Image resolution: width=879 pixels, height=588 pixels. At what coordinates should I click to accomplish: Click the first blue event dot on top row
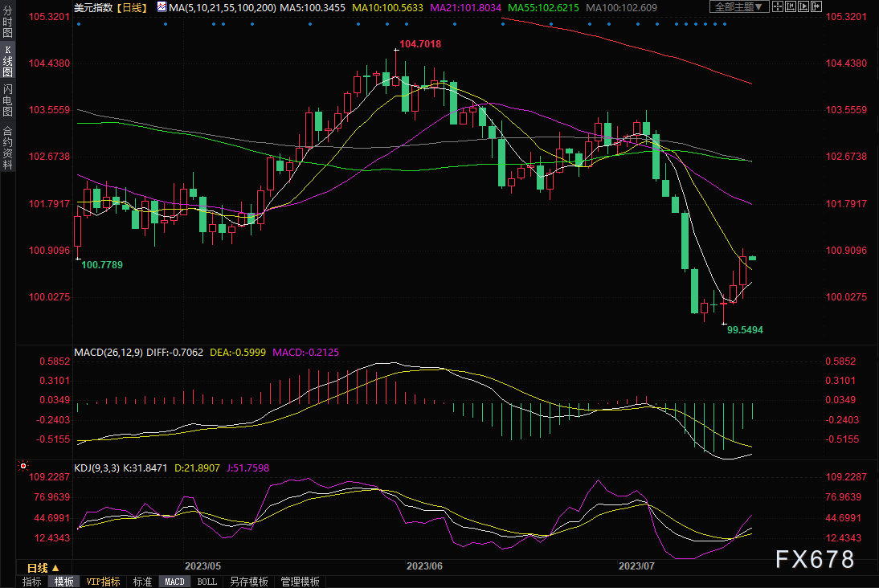tap(78, 24)
